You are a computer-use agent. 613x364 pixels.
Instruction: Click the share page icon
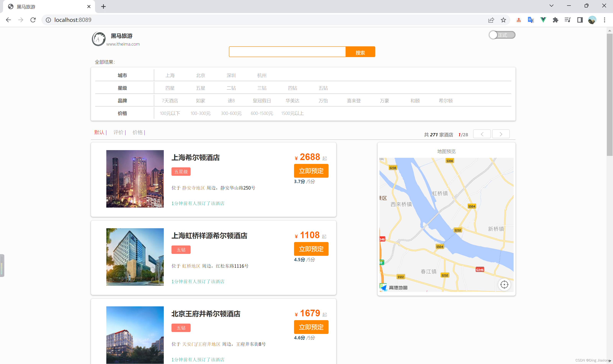click(x=491, y=20)
